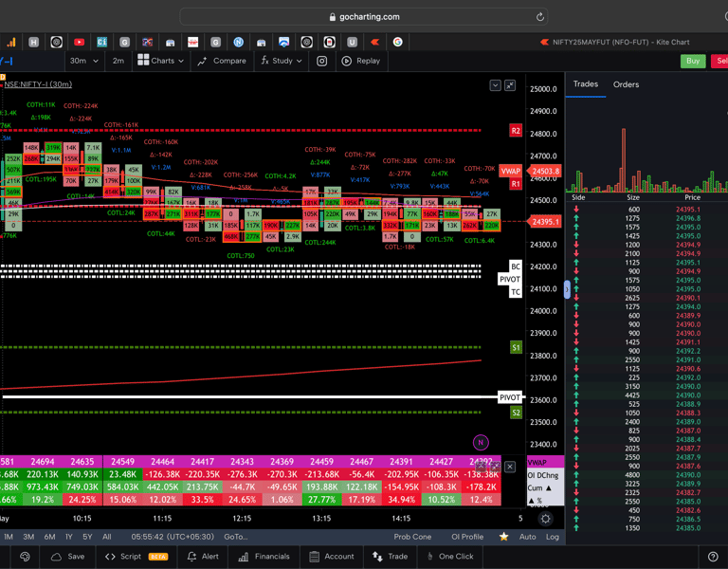Switch to 2m timeframe

[118, 61]
